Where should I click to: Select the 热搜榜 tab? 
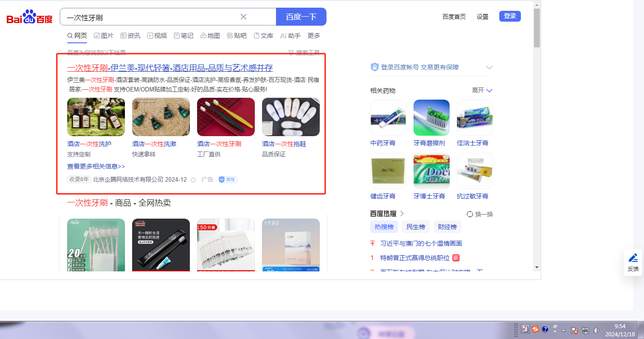384,227
